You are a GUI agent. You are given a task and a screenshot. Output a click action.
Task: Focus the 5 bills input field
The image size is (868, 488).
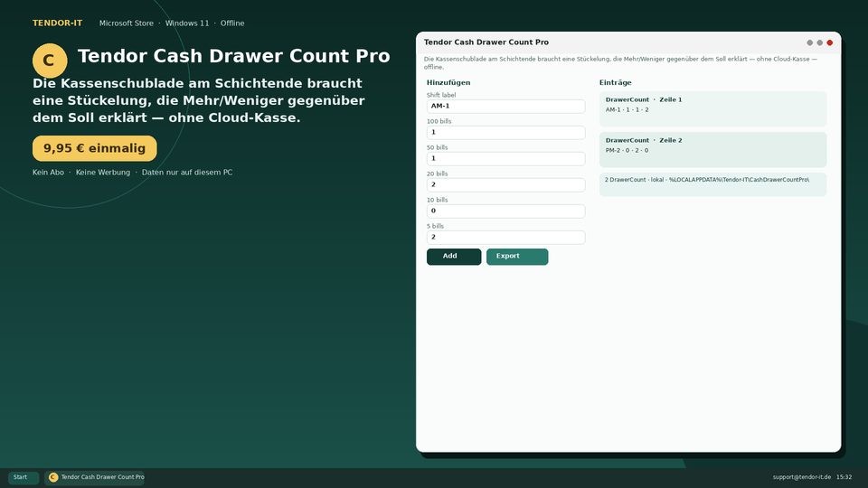point(506,237)
